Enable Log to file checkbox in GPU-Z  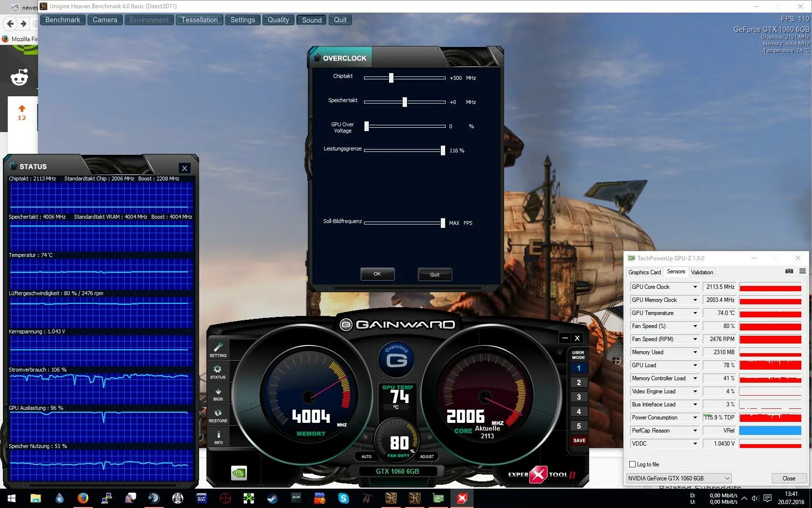(632, 464)
